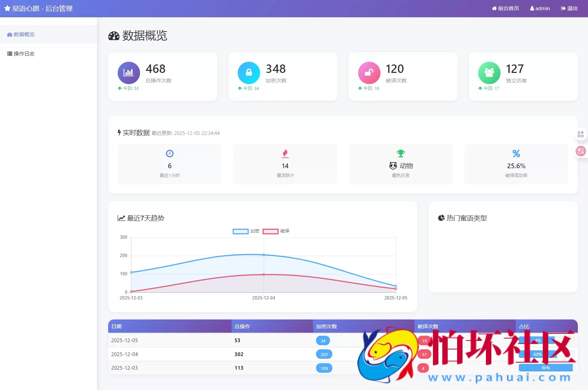Select the 2025-12-05 row in the table
Image resolution: width=588 pixels, height=390 pixels.
click(170, 340)
